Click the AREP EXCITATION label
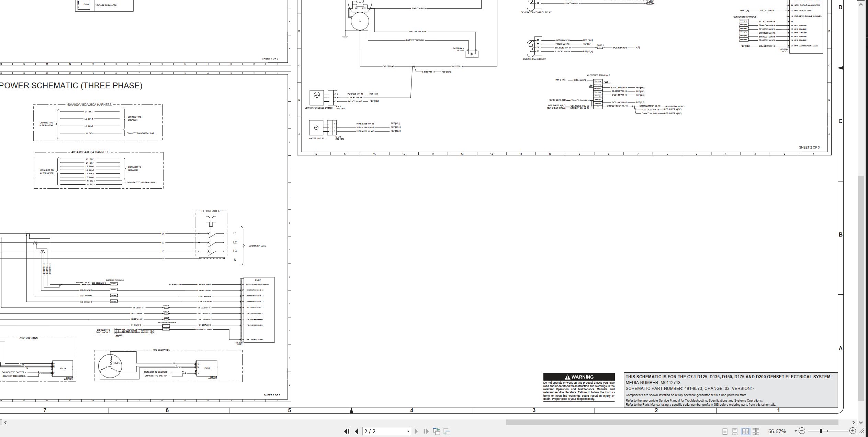868x437 pixels. (29, 338)
